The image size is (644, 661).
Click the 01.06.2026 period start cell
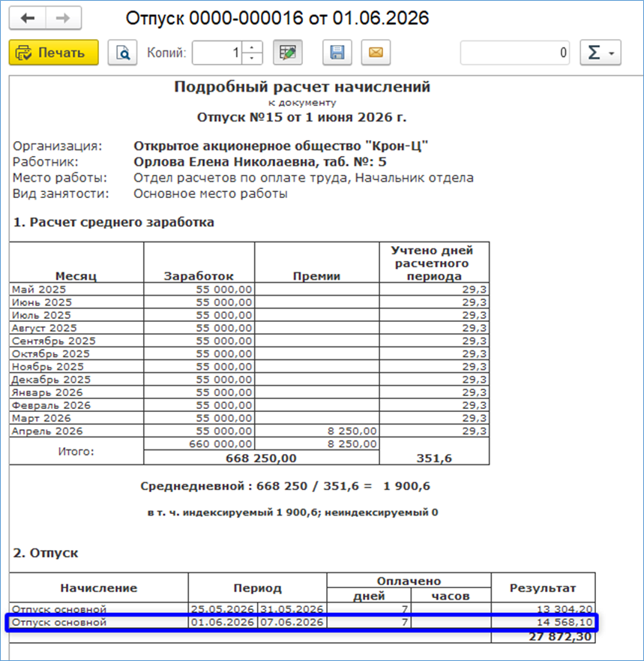point(223,622)
